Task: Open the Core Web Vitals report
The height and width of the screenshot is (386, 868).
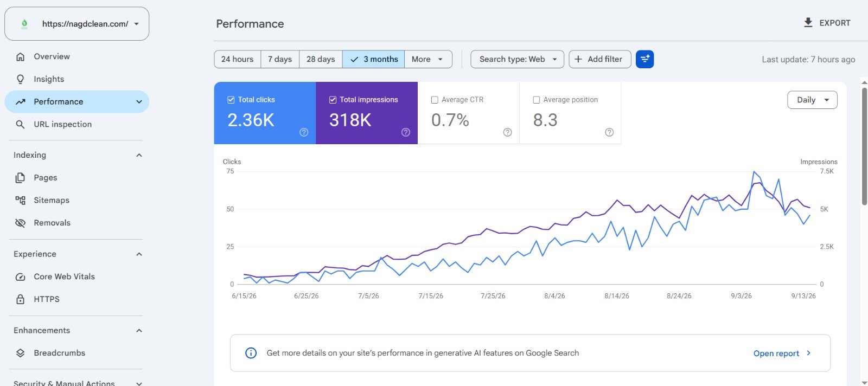Action: tap(76, 276)
